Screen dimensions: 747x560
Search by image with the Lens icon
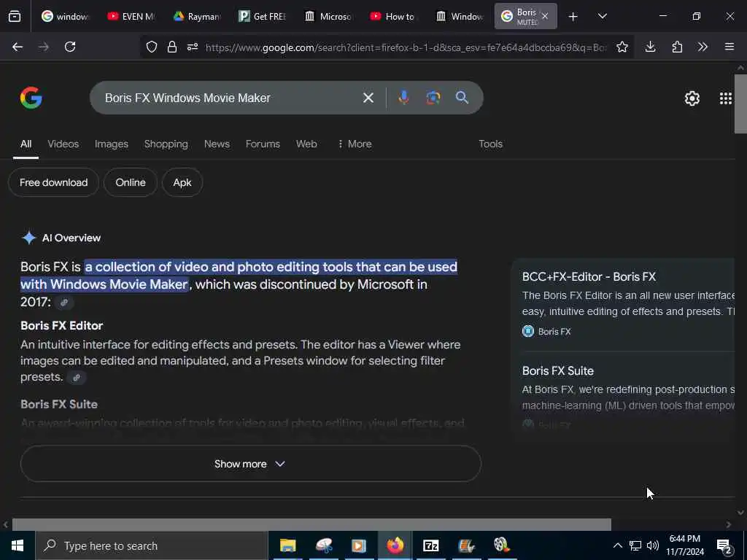click(433, 98)
